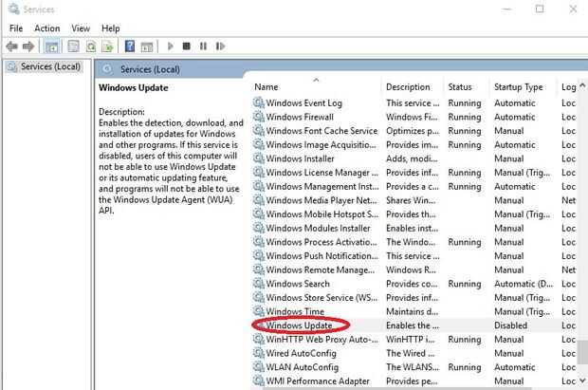
Task: Click the Export List toolbar icon
Action: click(107, 46)
